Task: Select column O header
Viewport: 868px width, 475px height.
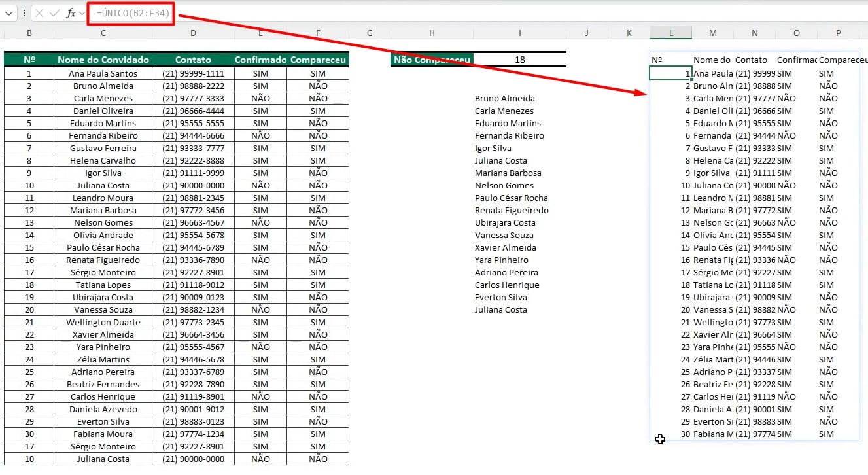Action: pos(796,33)
